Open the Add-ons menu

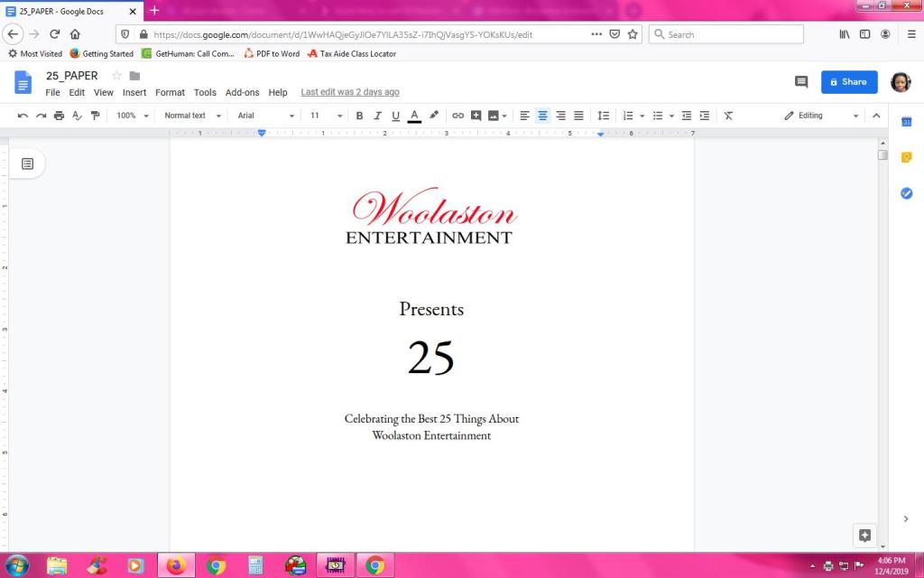tap(242, 93)
